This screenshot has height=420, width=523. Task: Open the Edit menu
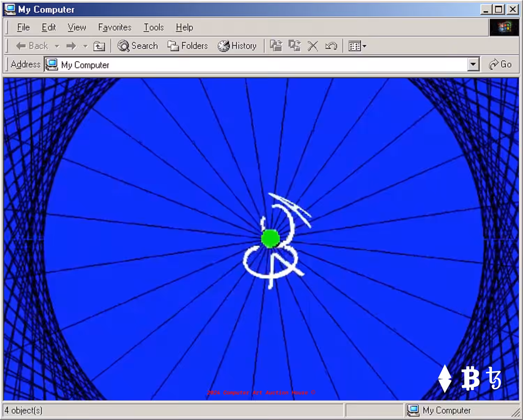pos(48,27)
